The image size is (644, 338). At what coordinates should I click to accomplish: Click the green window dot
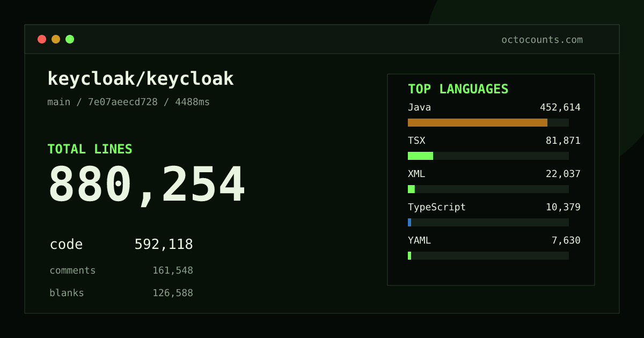point(70,39)
